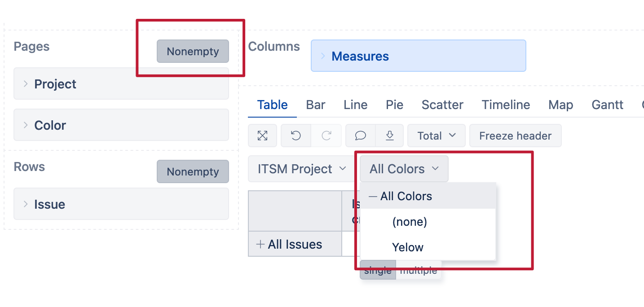644x307 pixels.
Task: Expand All Issues with plus icon
Action: [260, 244]
